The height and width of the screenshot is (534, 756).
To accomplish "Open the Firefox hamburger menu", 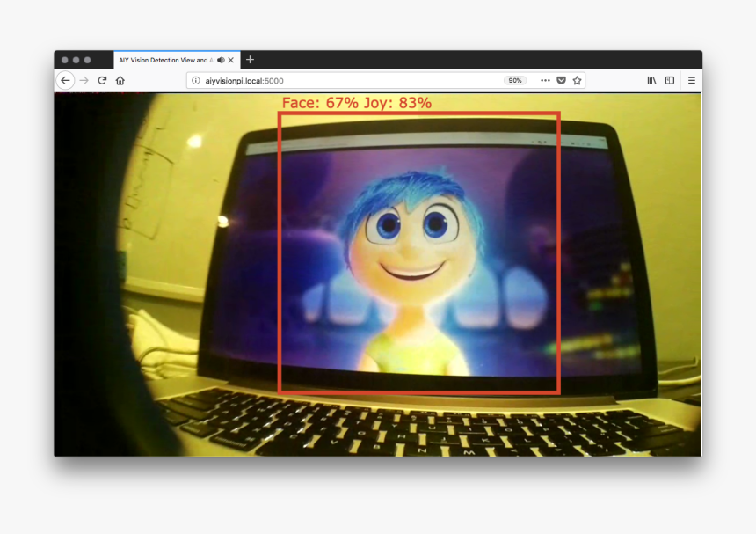I will pos(692,81).
